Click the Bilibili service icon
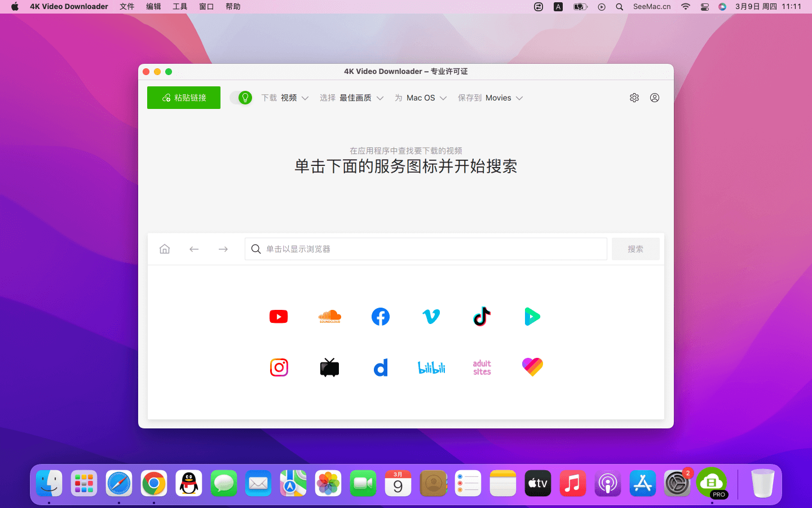Viewport: 812px width, 508px height. [431, 367]
